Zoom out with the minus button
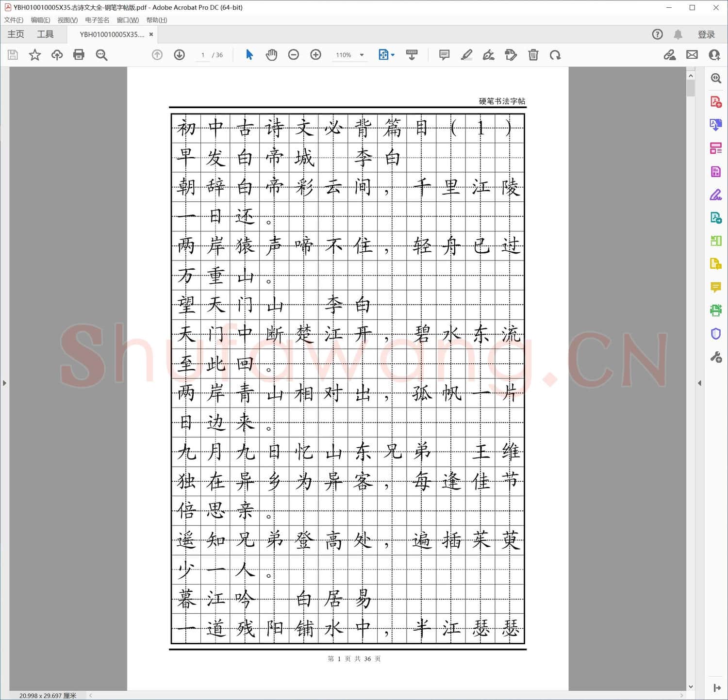This screenshot has height=700, width=728. [293, 55]
